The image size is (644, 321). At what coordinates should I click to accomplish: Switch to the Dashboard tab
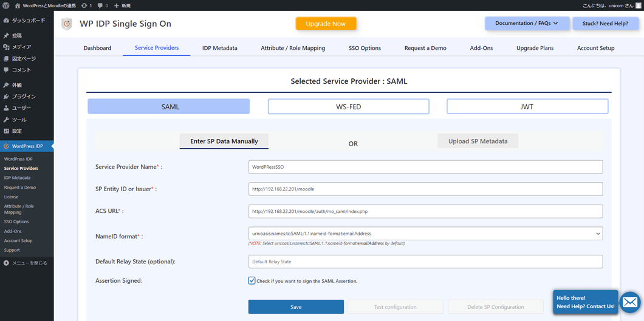97,48
